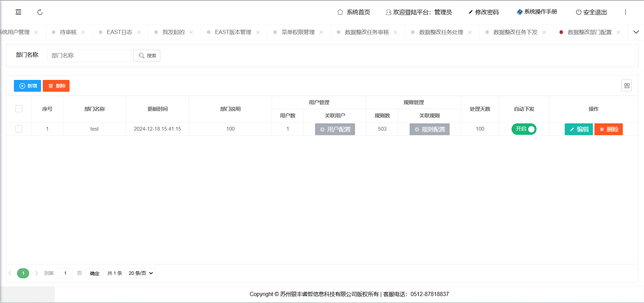Click 修改密码 pencil link
This screenshot has height=303, width=644.
[483, 12]
